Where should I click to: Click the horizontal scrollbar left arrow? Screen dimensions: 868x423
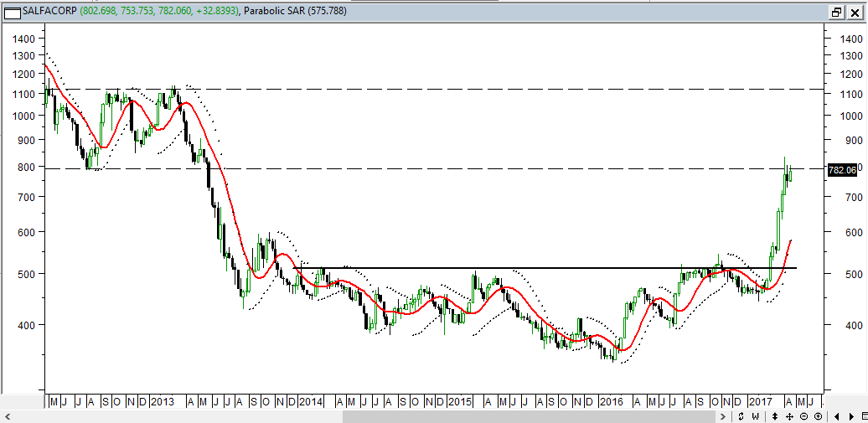click(7, 416)
